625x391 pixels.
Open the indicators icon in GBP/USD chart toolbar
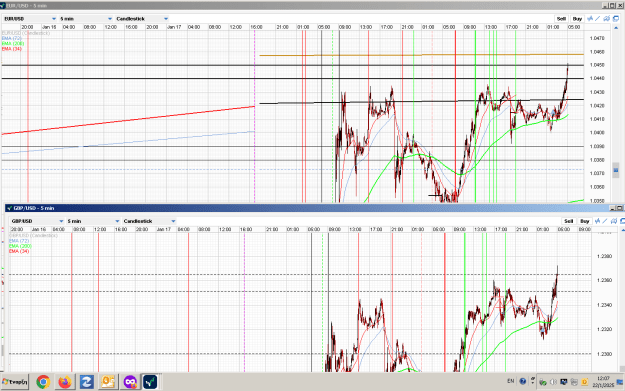(x=597, y=221)
